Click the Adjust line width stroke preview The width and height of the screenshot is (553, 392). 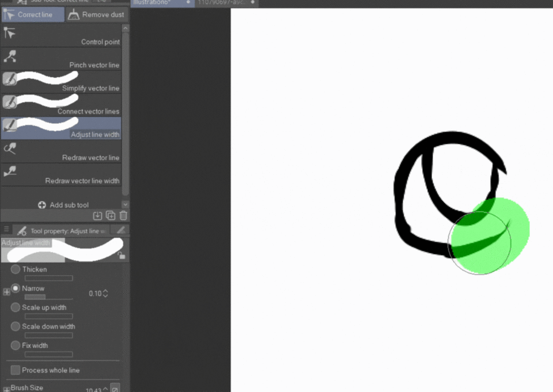click(x=65, y=250)
